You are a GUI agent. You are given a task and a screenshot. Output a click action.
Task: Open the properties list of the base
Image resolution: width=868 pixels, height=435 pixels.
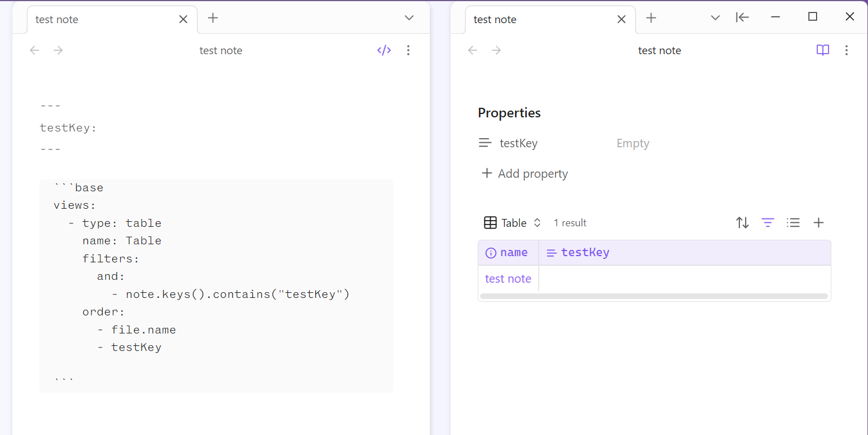click(794, 223)
